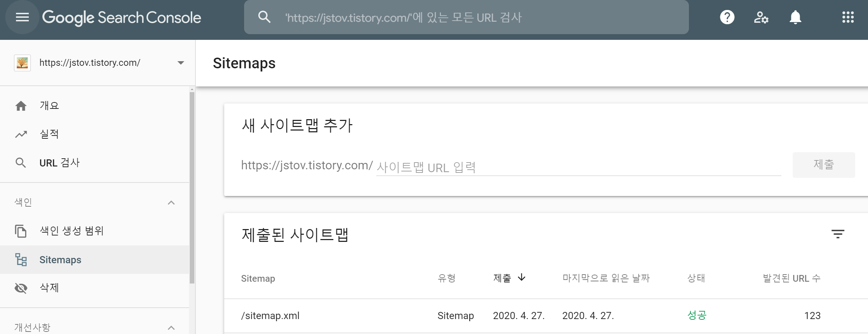Sort by 유형 column header

[x=447, y=278]
